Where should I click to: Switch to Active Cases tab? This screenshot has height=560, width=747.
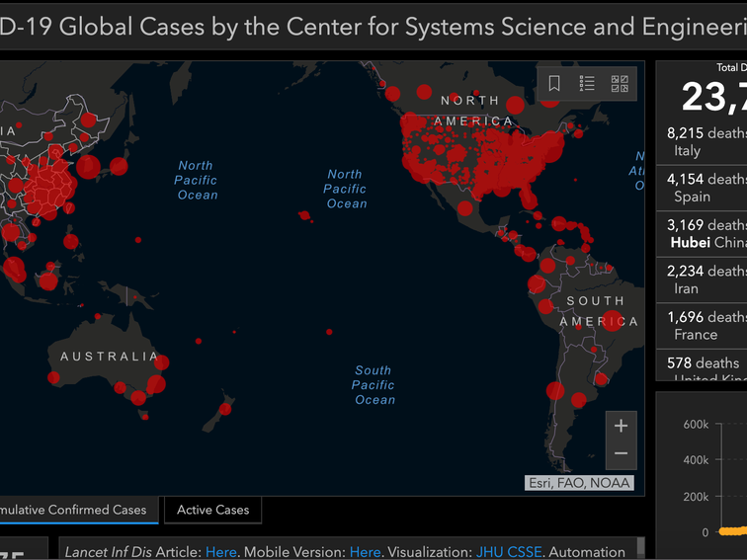coord(213,510)
